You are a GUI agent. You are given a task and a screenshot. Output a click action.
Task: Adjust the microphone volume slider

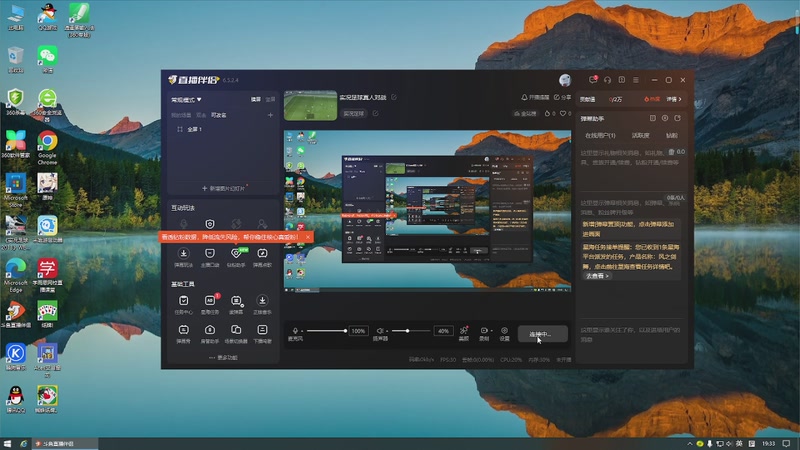point(327,331)
